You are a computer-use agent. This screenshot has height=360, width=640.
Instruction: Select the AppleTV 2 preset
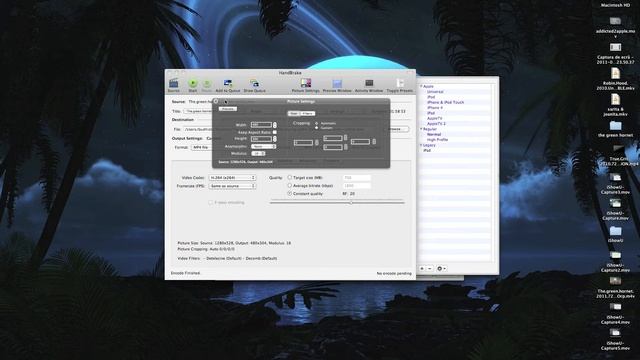(x=436, y=124)
